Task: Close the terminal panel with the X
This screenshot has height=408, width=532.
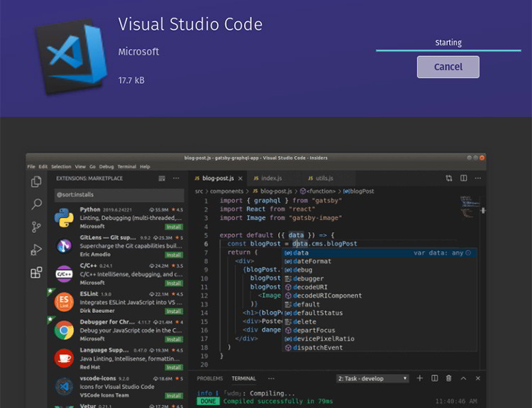Action: [x=477, y=378]
